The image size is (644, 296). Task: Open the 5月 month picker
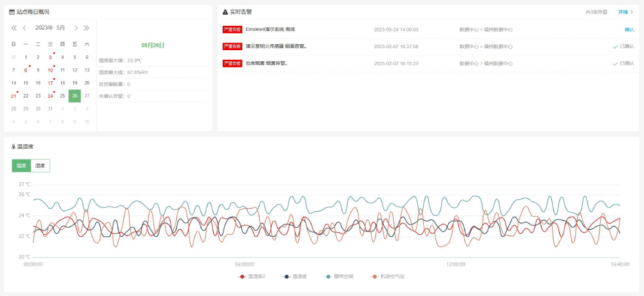[x=61, y=28]
